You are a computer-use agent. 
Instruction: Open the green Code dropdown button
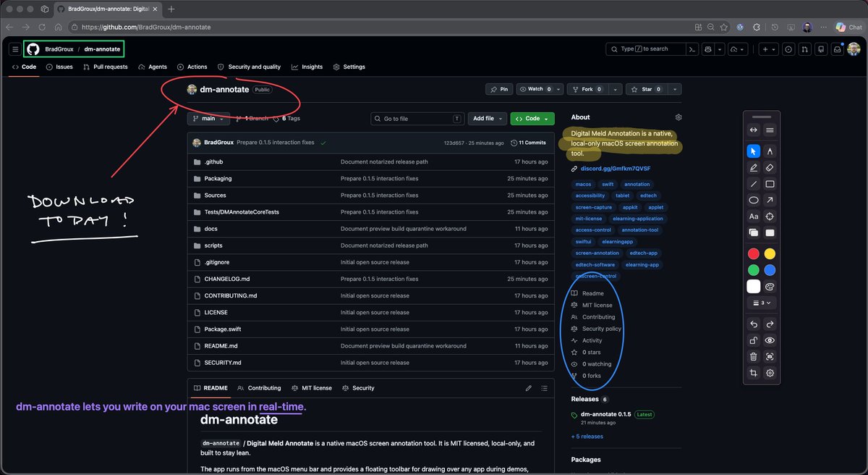(532, 118)
